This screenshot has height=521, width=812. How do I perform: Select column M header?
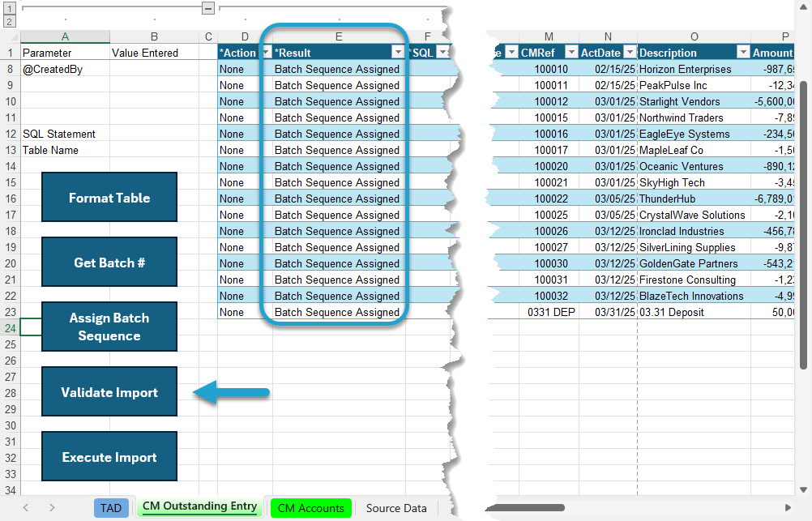(x=549, y=36)
